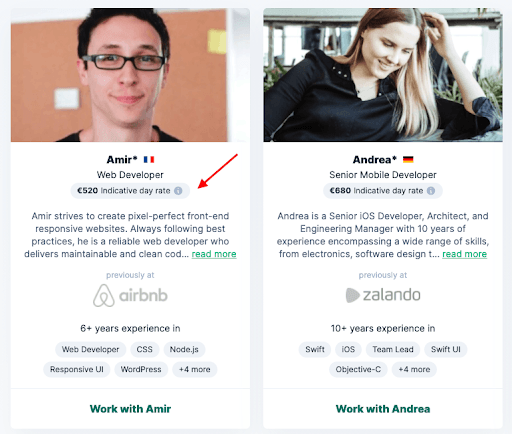Click the German flag beside Andrea
512x434 pixels.
point(408,160)
